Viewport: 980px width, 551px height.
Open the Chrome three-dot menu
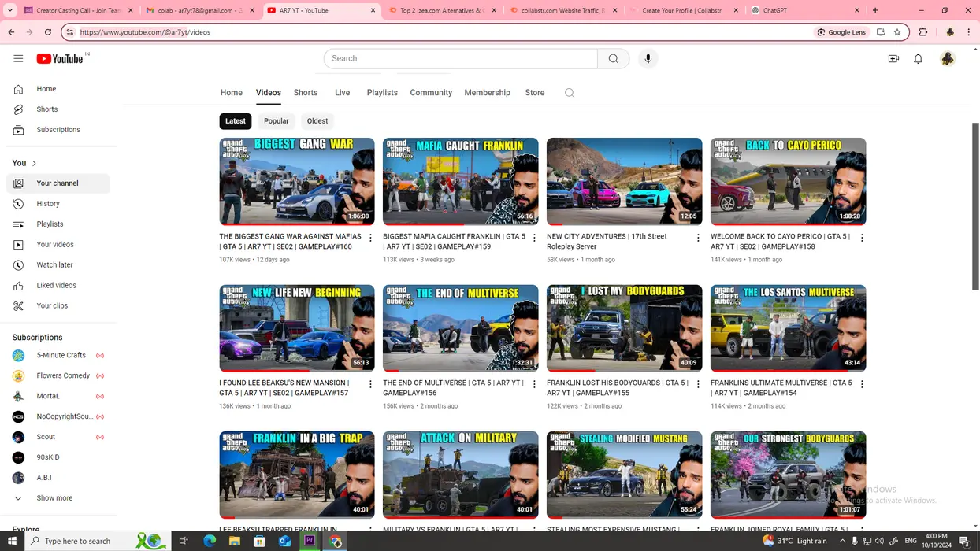tap(969, 32)
